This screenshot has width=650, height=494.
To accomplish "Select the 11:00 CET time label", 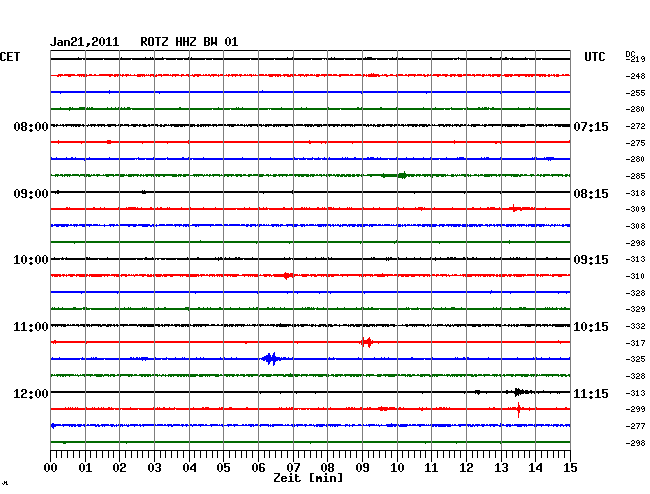I will click(31, 327).
